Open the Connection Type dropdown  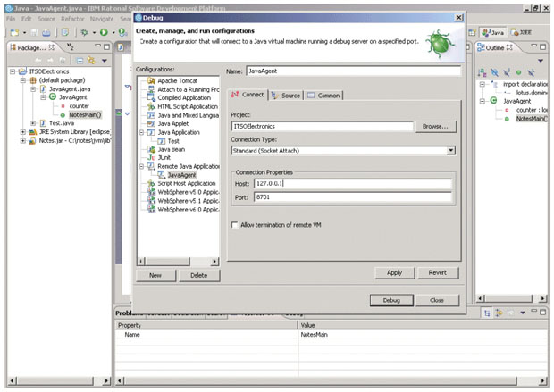450,151
